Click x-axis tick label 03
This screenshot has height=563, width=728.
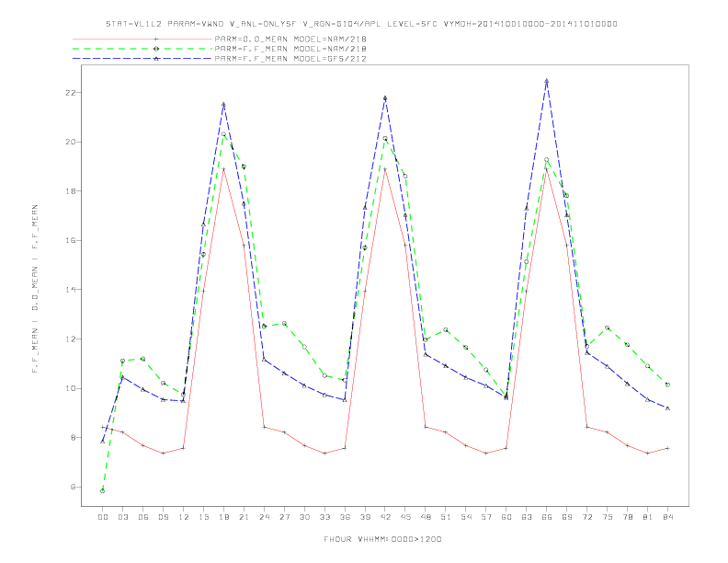point(122,517)
